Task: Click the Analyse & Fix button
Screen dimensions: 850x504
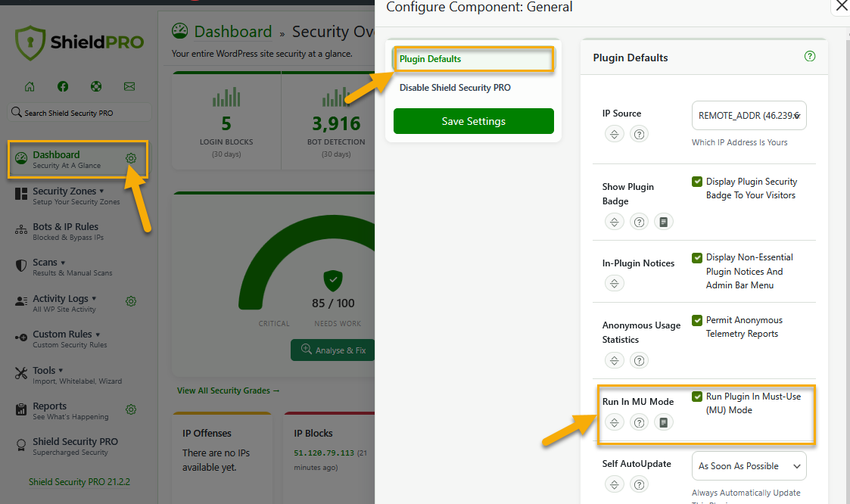Action: coord(333,350)
